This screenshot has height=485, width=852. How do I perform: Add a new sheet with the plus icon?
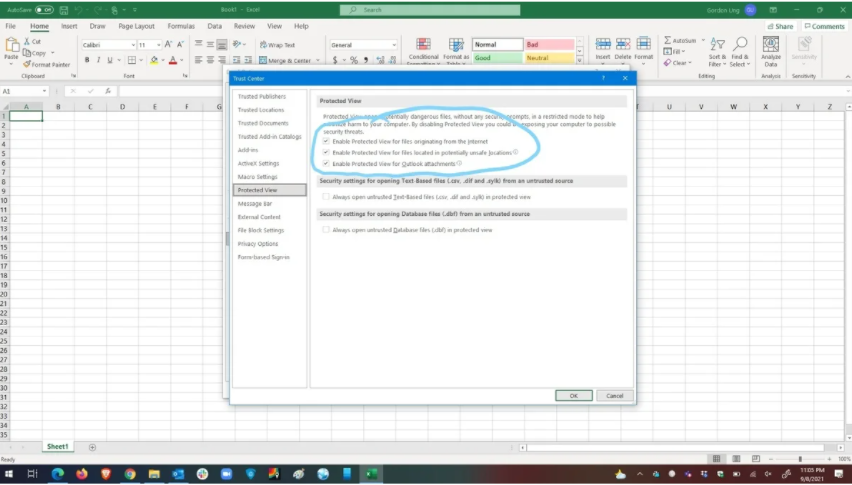(x=92, y=447)
